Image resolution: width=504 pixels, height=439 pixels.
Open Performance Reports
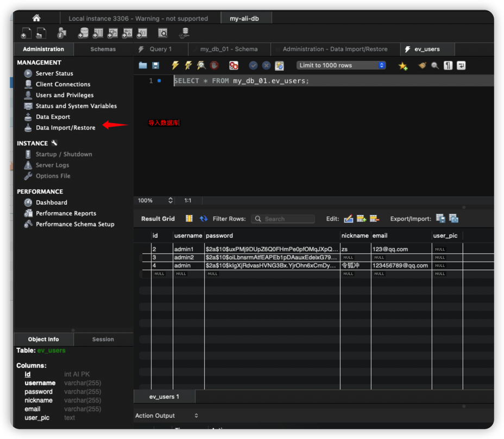tap(66, 213)
